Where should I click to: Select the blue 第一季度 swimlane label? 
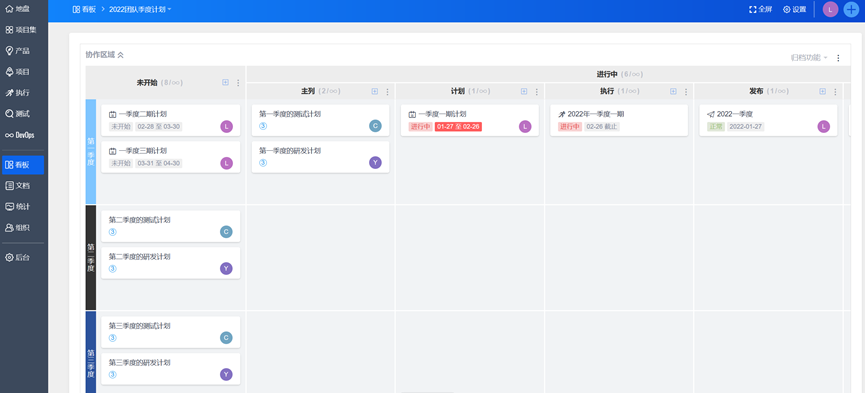coord(91,152)
